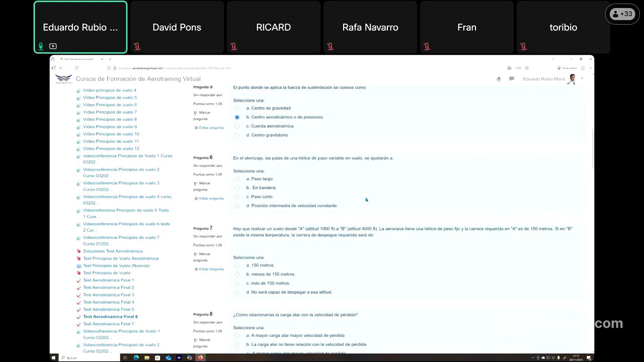The height and width of the screenshot is (362, 644).
Task: Select answer 'a. Centro de gravedad'
Action: tap(237, 108)
